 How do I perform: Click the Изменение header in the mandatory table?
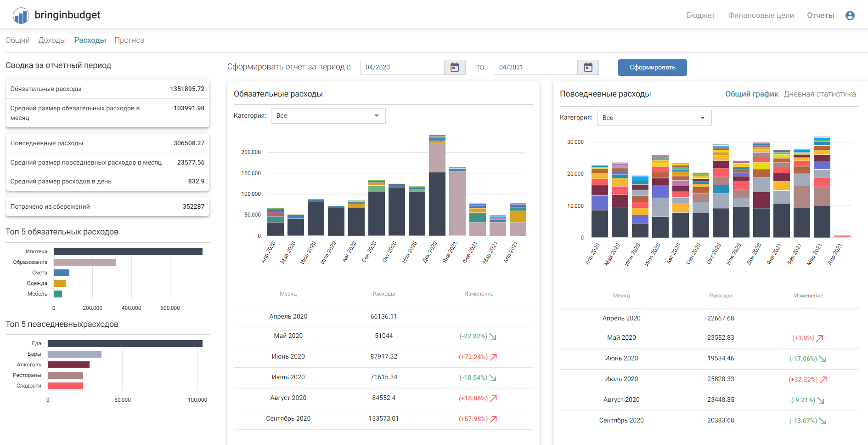coord(479,294)
